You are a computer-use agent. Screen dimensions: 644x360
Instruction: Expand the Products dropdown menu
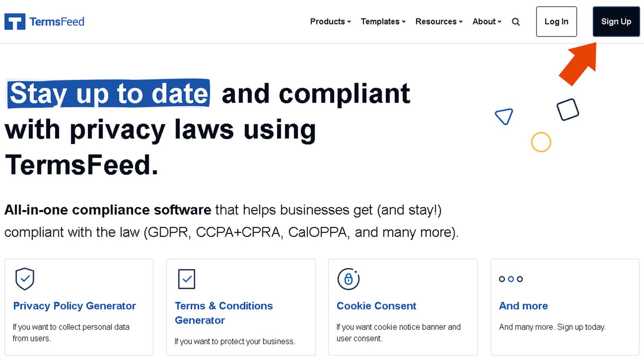click(330, 21)
